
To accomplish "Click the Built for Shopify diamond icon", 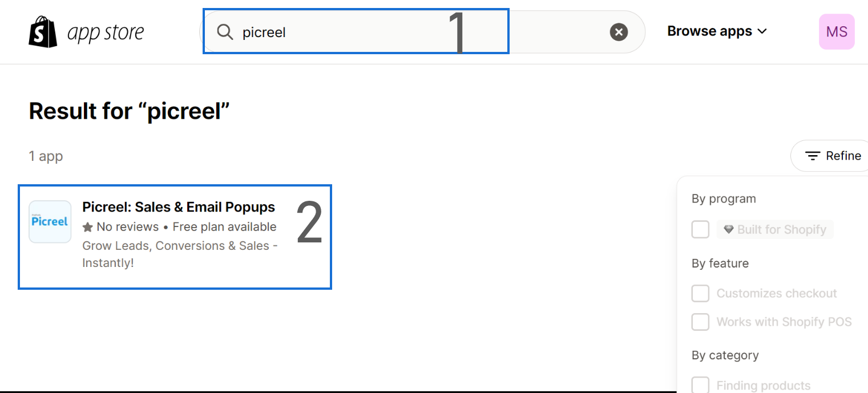I will 728,229.
